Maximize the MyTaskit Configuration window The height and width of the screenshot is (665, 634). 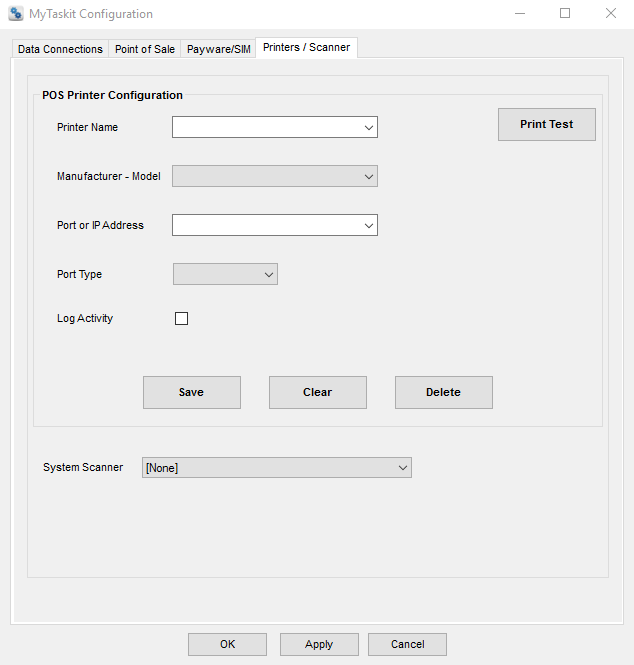point(565,14)
